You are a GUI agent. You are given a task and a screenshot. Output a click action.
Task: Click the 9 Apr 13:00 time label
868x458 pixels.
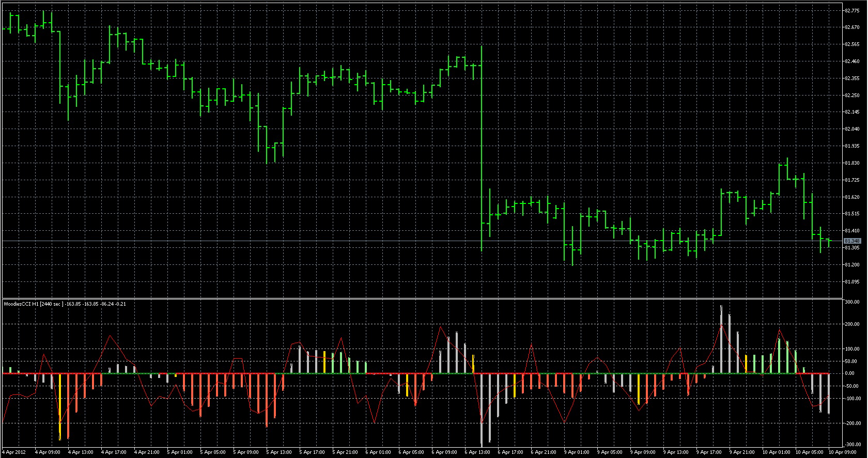[x=676, y=452]
